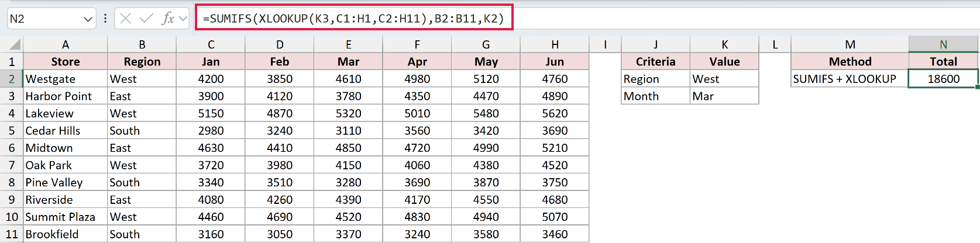
Task: Click the Month criteria label cell
Action: tap(655, 96)
